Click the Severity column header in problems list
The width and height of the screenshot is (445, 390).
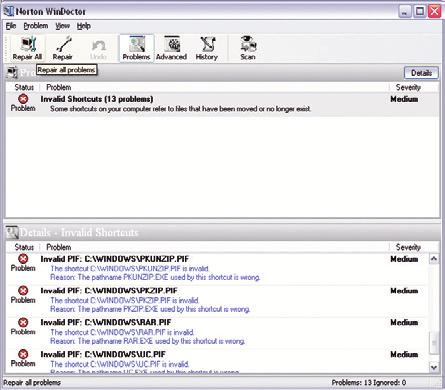[x=408, y=87]
